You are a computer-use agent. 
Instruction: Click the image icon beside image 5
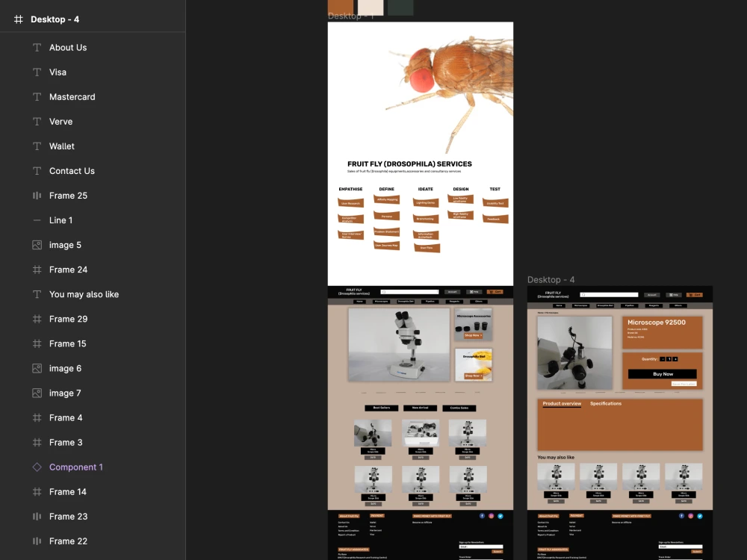37,245
